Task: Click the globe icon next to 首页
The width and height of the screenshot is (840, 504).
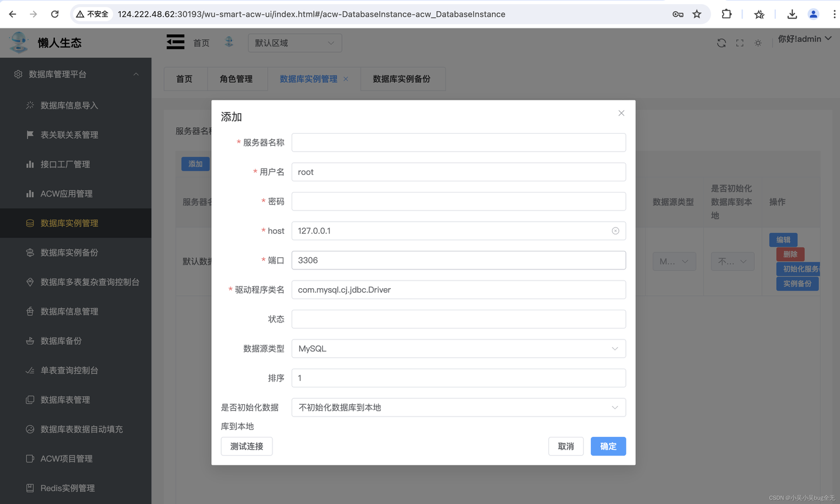Action: [x=229, y=41]
